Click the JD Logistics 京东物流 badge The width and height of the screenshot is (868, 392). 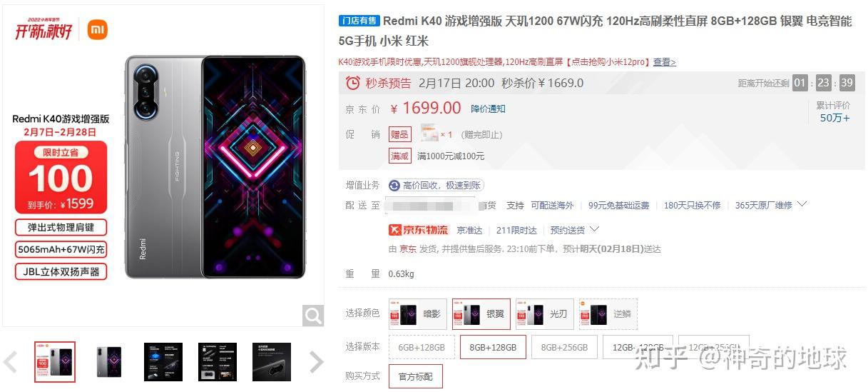click(x=419, y=230)
